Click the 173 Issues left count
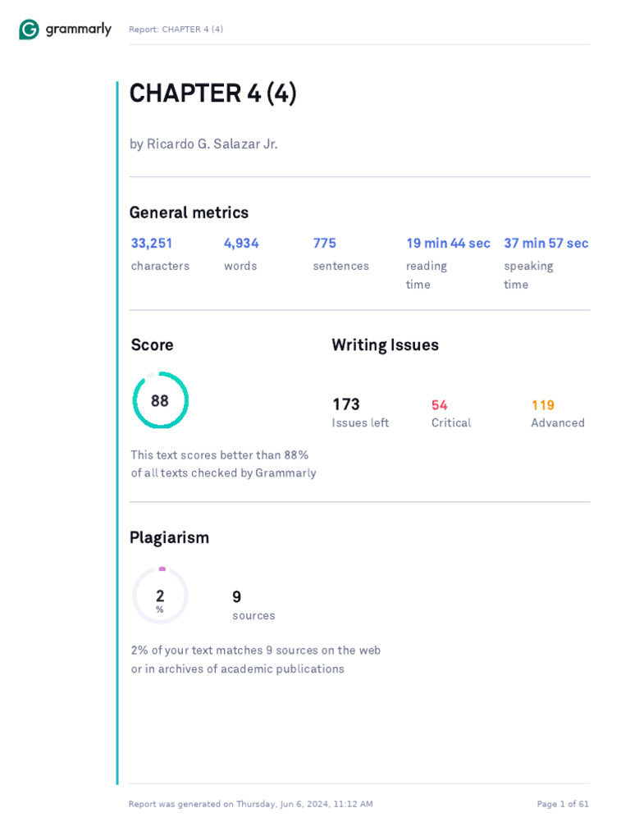This screenshot has height=840, width=630. click(346, 404)
